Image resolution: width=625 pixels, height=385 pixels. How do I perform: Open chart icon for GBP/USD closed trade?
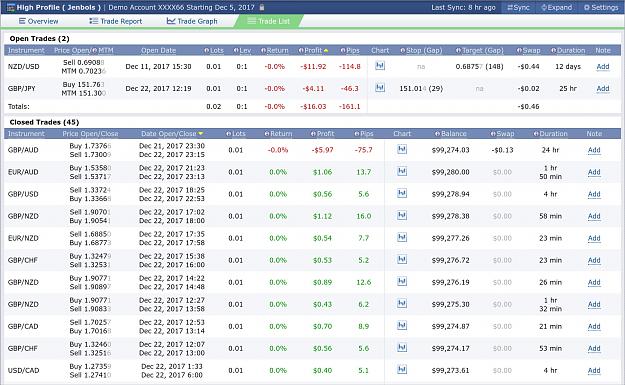(402, 193)
